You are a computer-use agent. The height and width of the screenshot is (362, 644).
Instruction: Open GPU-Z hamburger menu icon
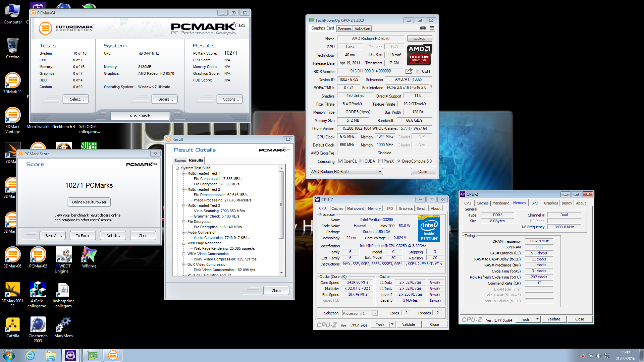point(432,28)
